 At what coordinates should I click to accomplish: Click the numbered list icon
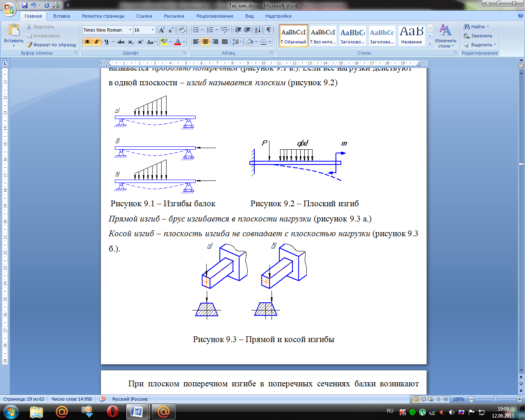pos(210,30)
